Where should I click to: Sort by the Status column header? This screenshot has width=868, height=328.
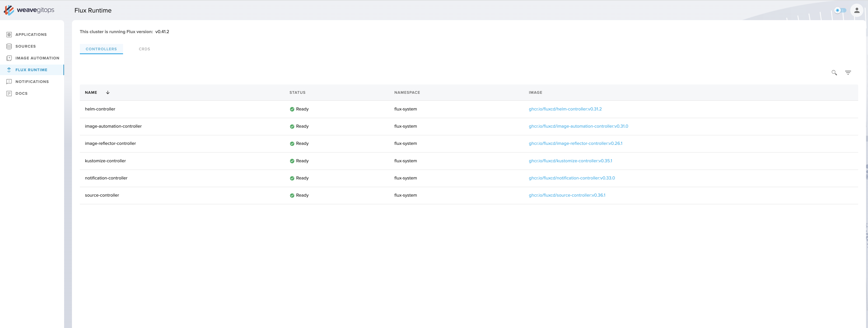(297, 93)
